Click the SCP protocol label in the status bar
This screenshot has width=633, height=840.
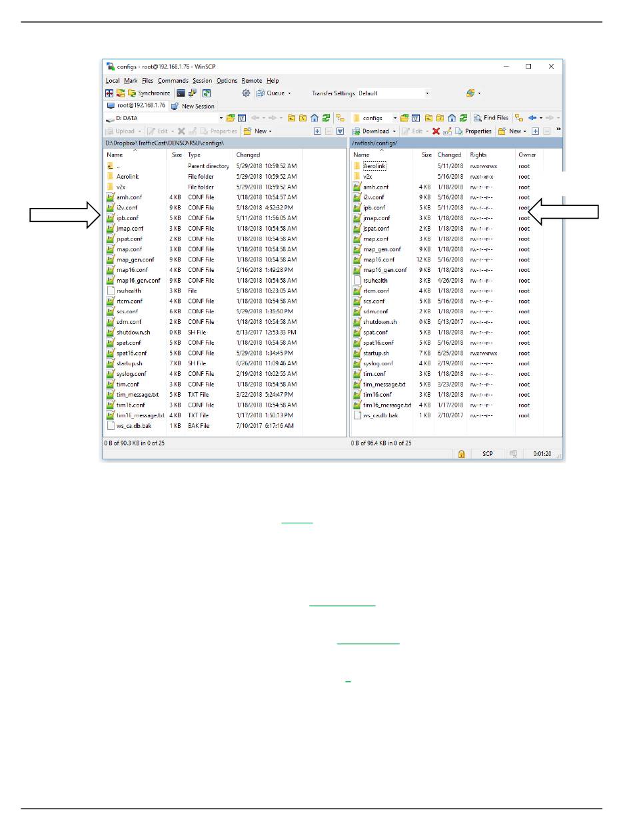[487, 454]
